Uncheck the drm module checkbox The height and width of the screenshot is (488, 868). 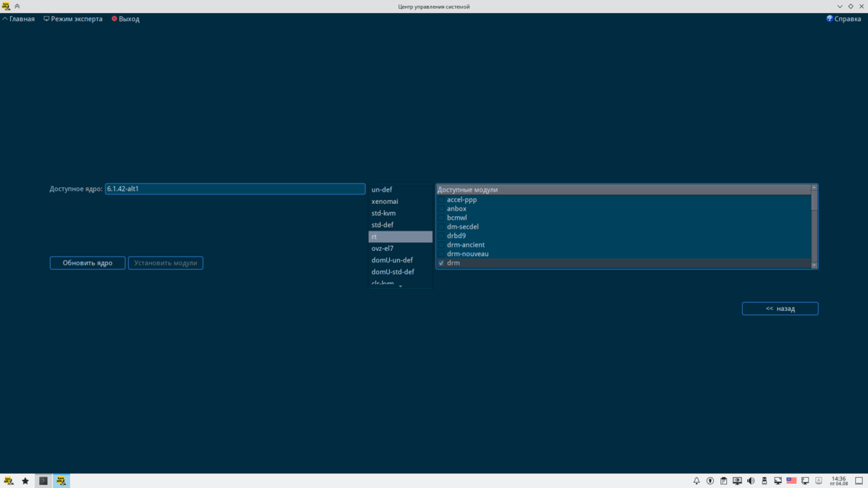(441, 263)
